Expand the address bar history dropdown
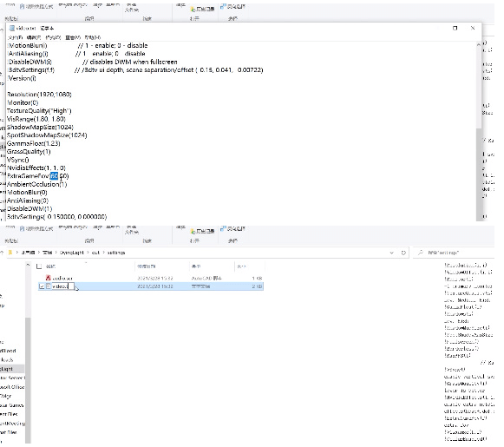 [x=391, y=253]
